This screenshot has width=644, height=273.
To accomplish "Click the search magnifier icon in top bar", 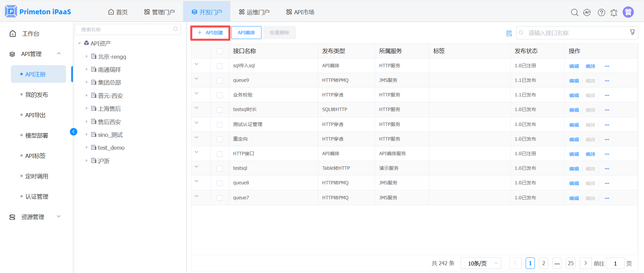I will click(x=574, y=13).
